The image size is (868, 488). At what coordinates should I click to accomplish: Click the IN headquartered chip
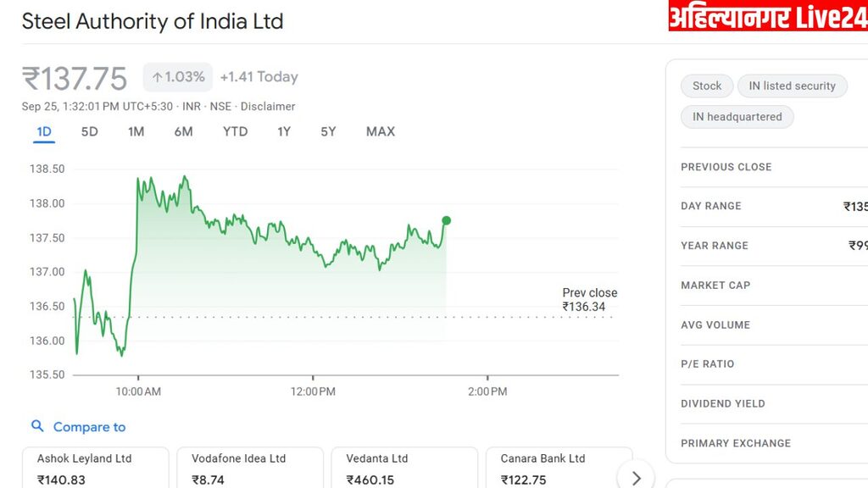pos(737,117)
